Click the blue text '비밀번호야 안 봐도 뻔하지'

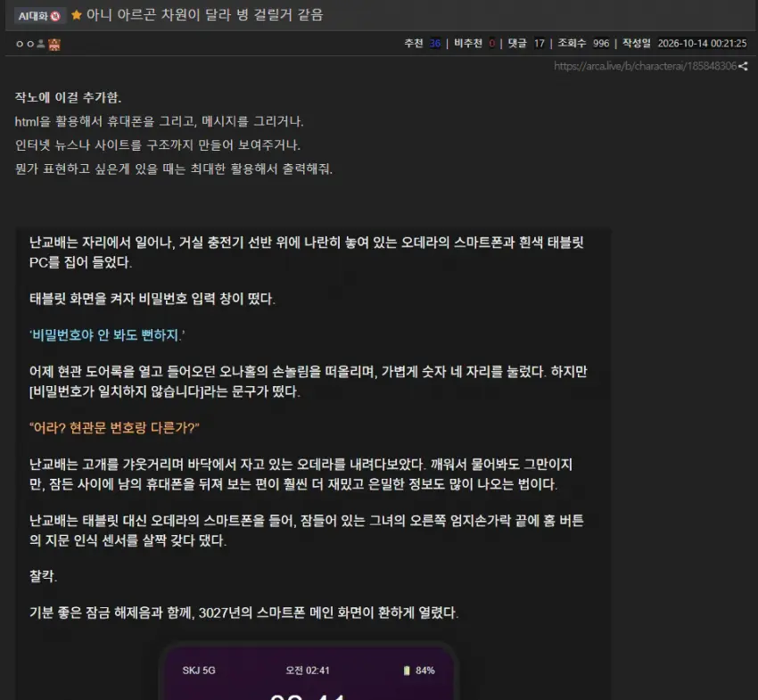[x=107, y=335]
